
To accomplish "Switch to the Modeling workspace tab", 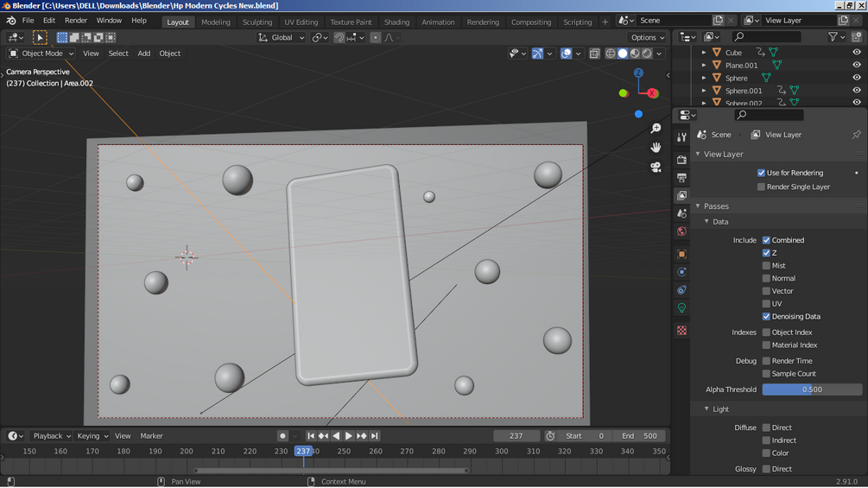I will [215, 22].
